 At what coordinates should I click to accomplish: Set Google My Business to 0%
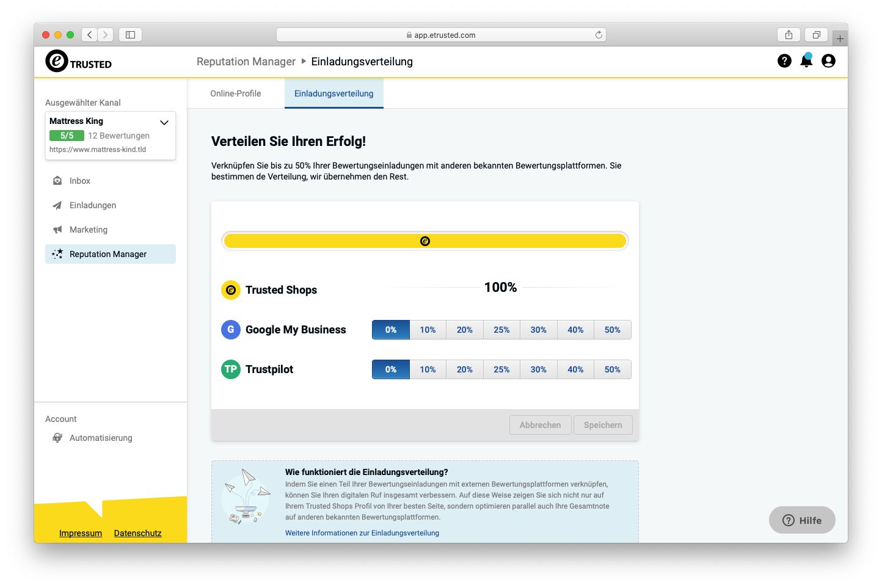coord(391,330)
